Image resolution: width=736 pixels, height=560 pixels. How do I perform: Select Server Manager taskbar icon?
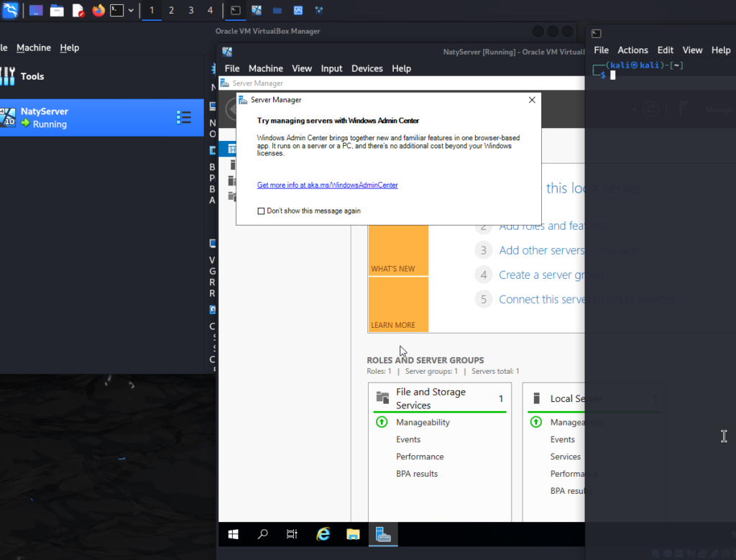tap(383, 534)
